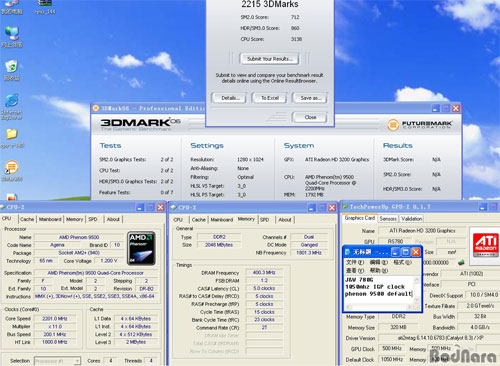The height and width of the screenshot is (366, 500).
Task: Click the AMD Phenom logo in CPU-Z
Action: [x=142, y=248]
